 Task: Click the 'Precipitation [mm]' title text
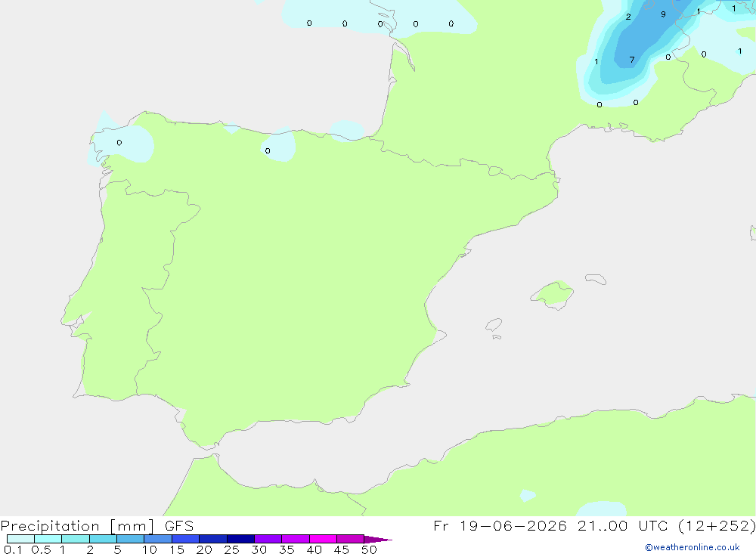click(x=78, y=526)
